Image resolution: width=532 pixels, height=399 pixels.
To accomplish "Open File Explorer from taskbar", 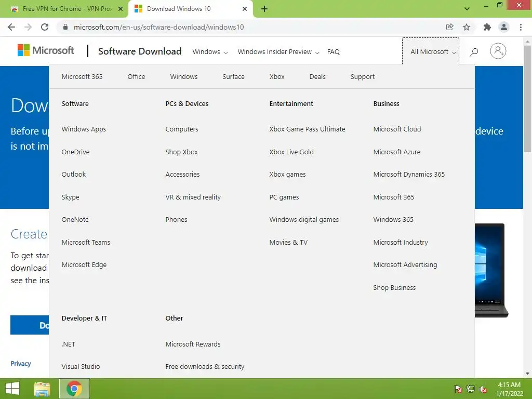I will pyautogui.click(x=42, y=389).
